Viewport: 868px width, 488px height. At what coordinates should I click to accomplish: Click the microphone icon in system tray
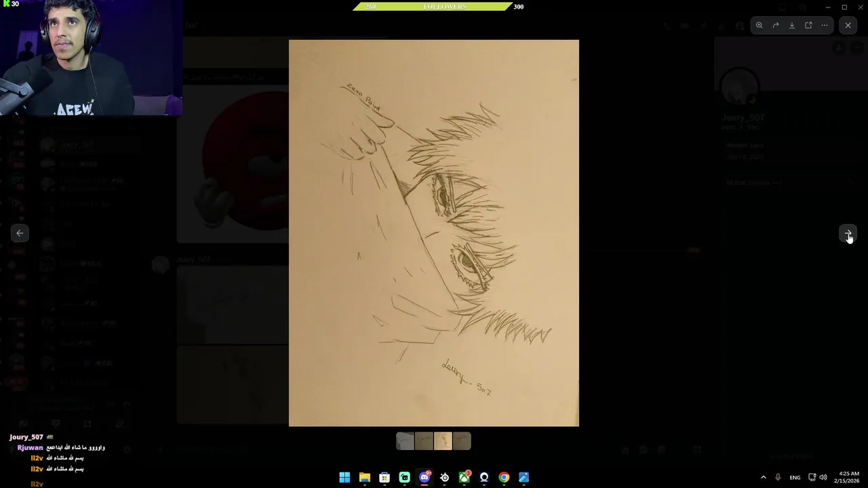tap(778, 477)
